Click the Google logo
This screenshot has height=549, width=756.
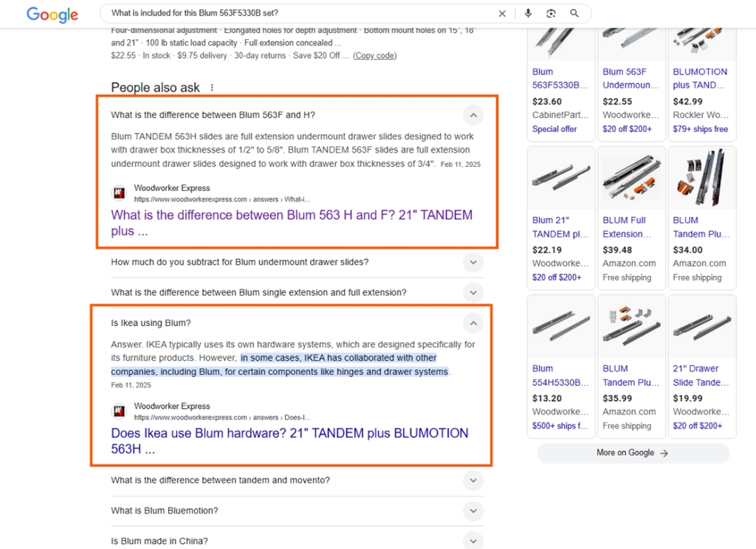(52, 15)
